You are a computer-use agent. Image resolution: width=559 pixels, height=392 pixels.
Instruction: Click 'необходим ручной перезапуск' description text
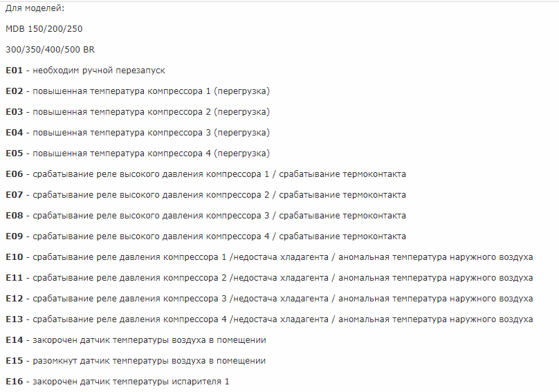pos(99,70)
